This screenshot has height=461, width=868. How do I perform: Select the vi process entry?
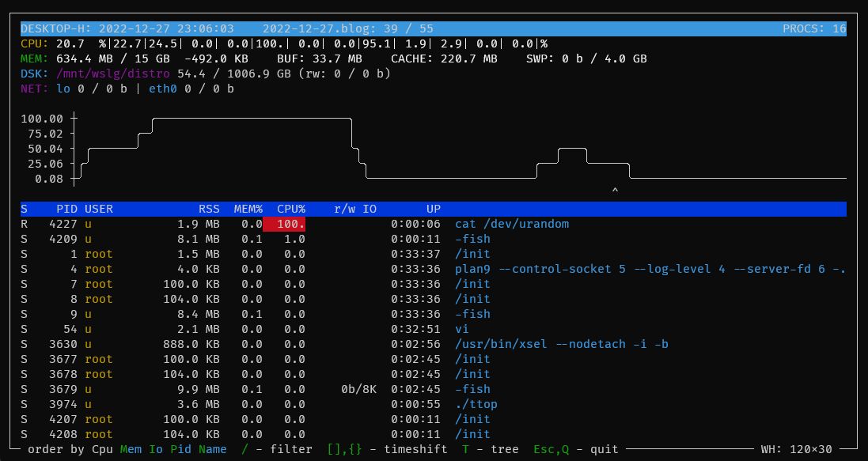tap(462, 329)
